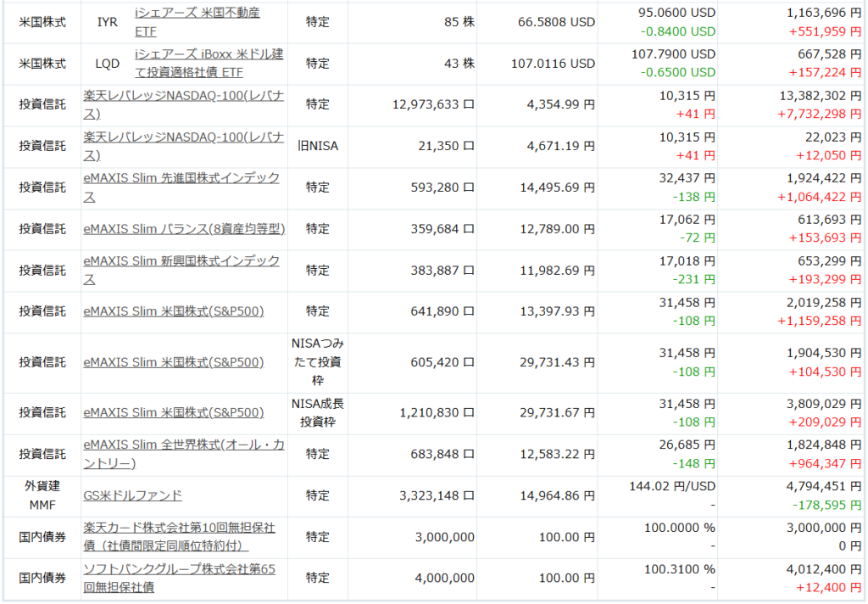
Task: Select the +12,050 円 profit value
Action: tap(829, 156)
